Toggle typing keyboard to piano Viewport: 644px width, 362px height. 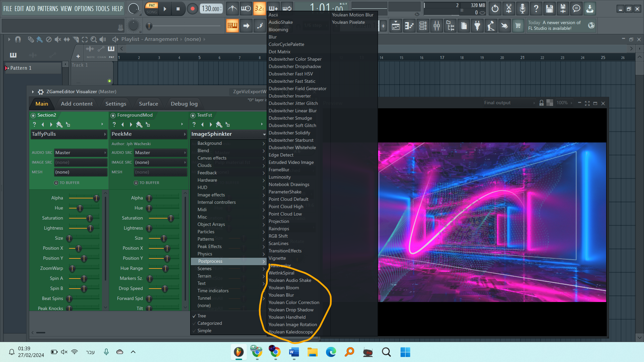click(232, 26)
